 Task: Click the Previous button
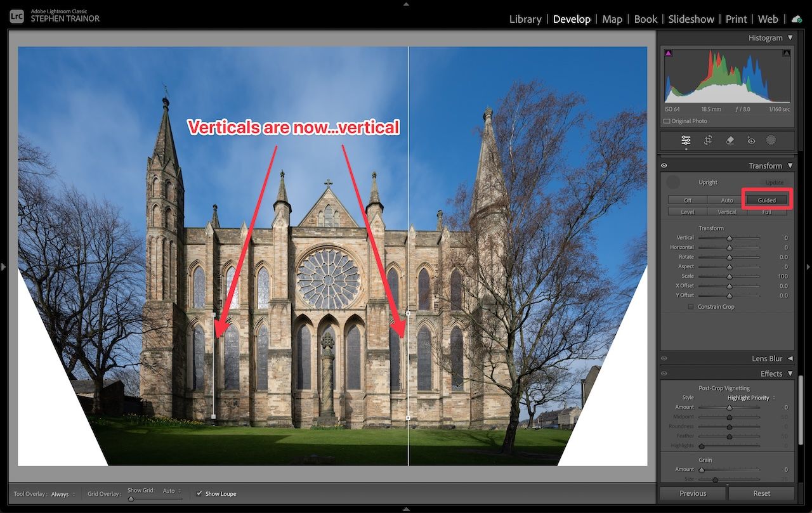[x=693, y=493]
